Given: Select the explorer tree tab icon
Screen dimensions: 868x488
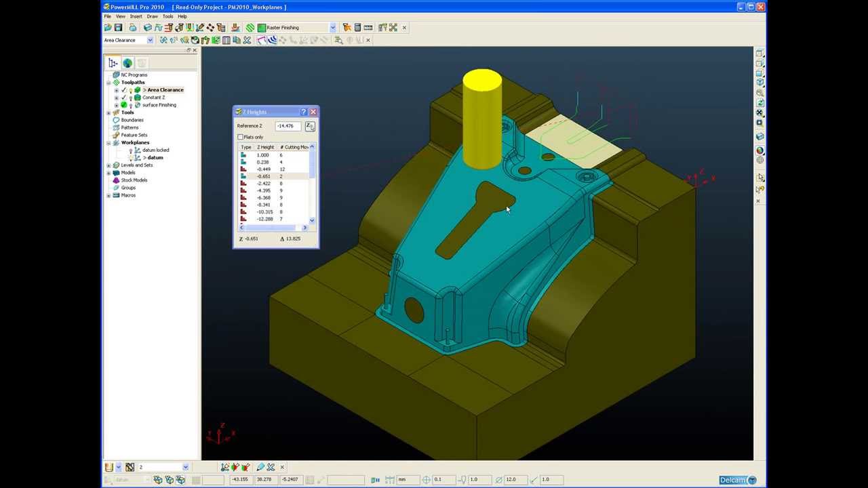Looking at the screenshot, I should 113,63.
